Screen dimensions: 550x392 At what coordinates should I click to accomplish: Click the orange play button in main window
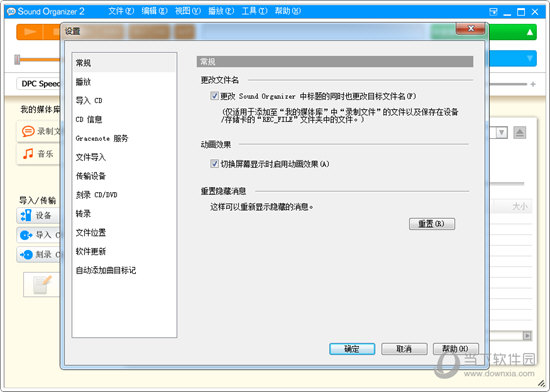[x=30, y=32]
